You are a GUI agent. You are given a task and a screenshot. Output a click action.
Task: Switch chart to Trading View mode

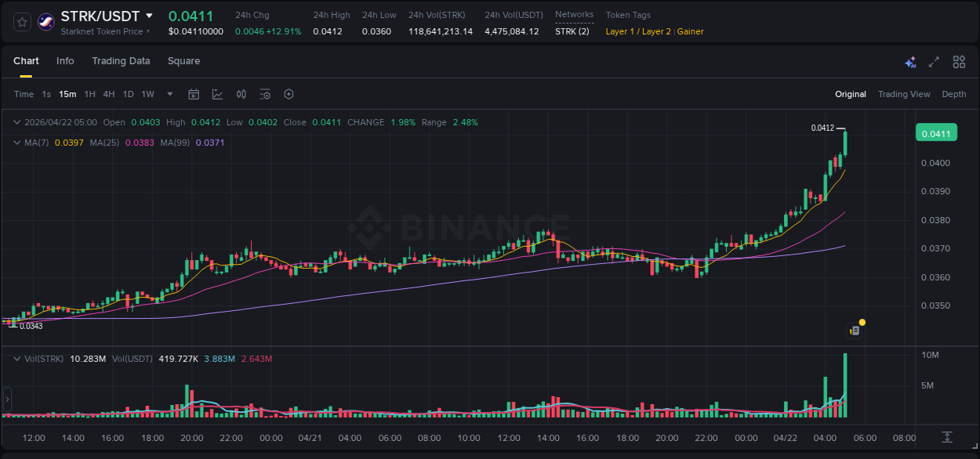point(904,94)
